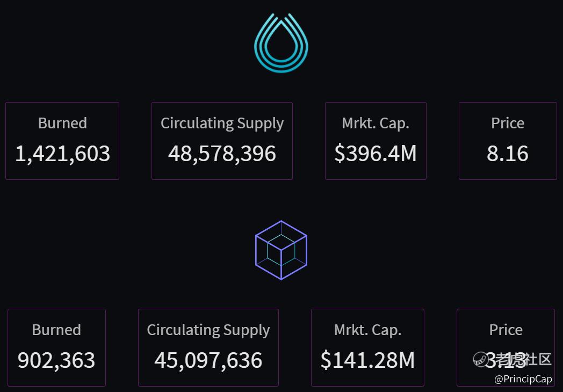Click the burned value 902,363

click(56, 360)
